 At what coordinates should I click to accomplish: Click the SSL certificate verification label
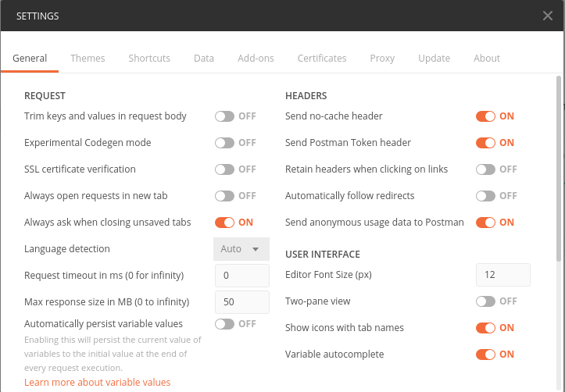[80, 169]
